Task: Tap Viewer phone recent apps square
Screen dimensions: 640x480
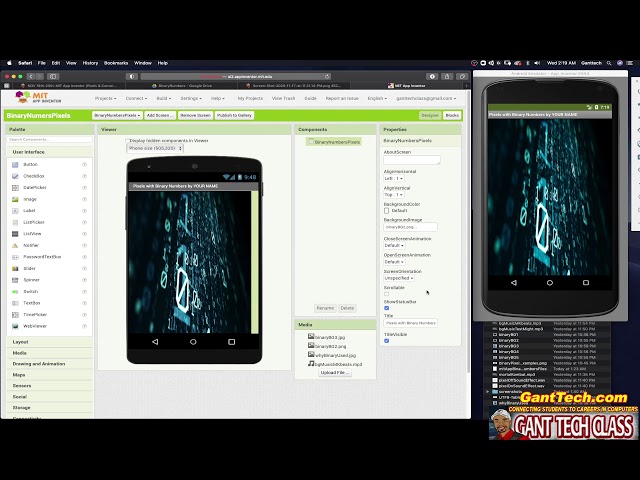Action: pyautogui.click(x=231, y=342)
